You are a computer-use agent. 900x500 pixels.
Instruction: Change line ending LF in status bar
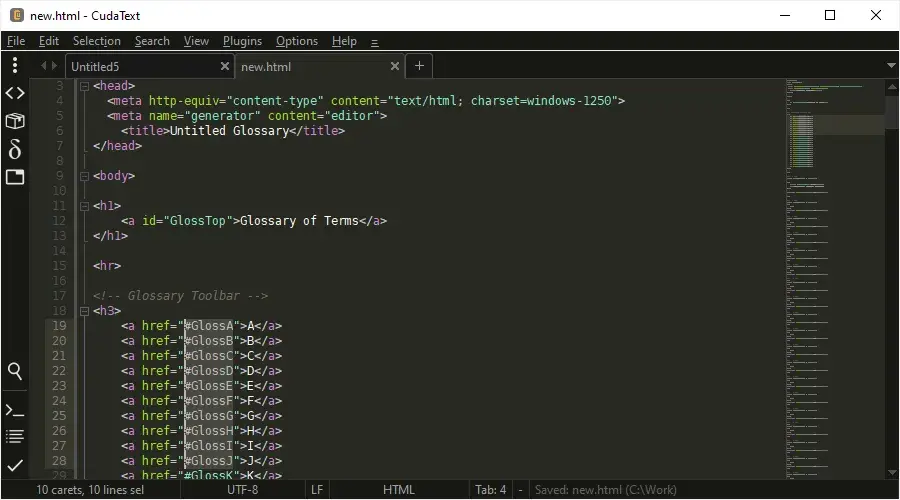click(317, 490)
